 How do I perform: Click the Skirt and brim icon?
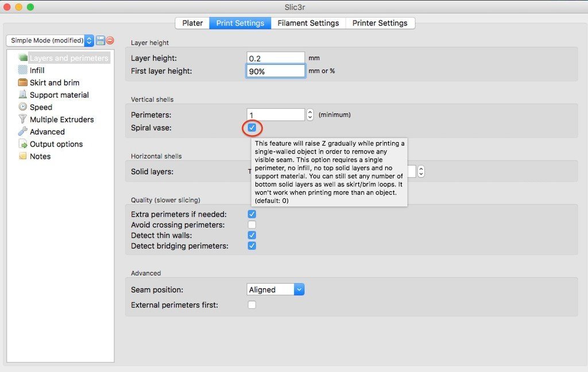(23, 82)
